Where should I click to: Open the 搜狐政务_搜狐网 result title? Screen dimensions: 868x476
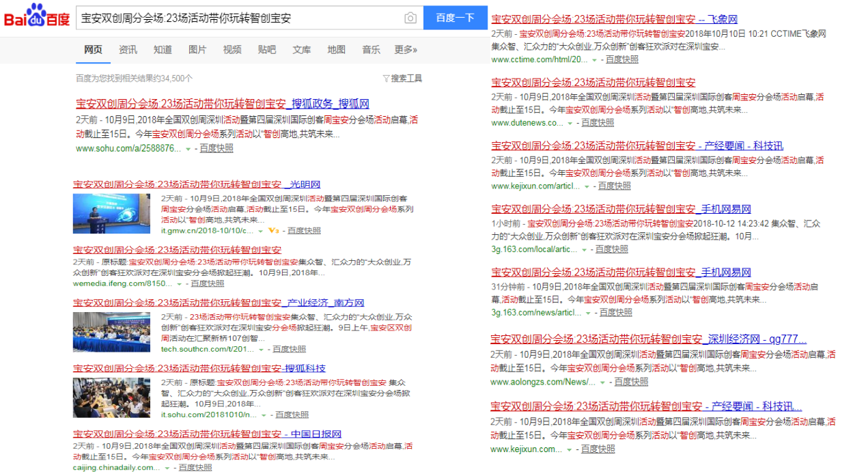pyautogui.click(x=222, y=104)
